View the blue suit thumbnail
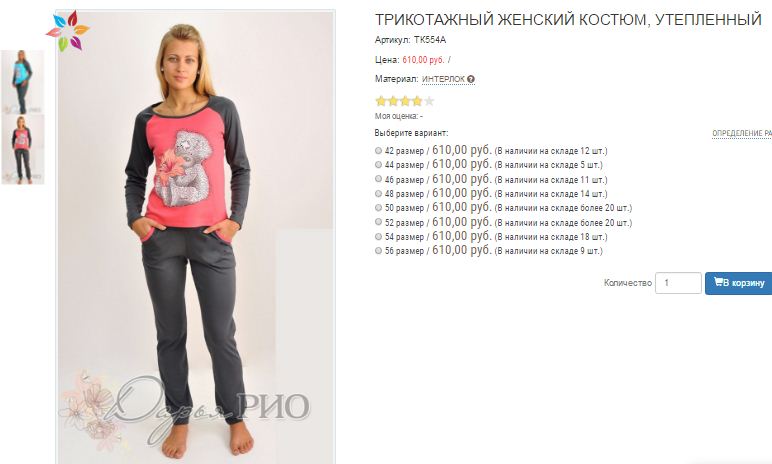The width and height of the screenshot is (772, 464). click(23, 82)
